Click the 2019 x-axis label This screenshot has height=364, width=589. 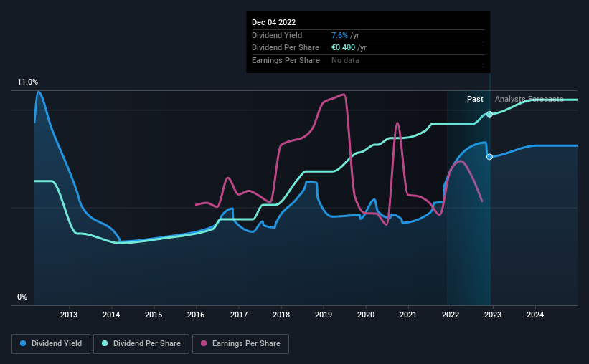tap(324, 315)
